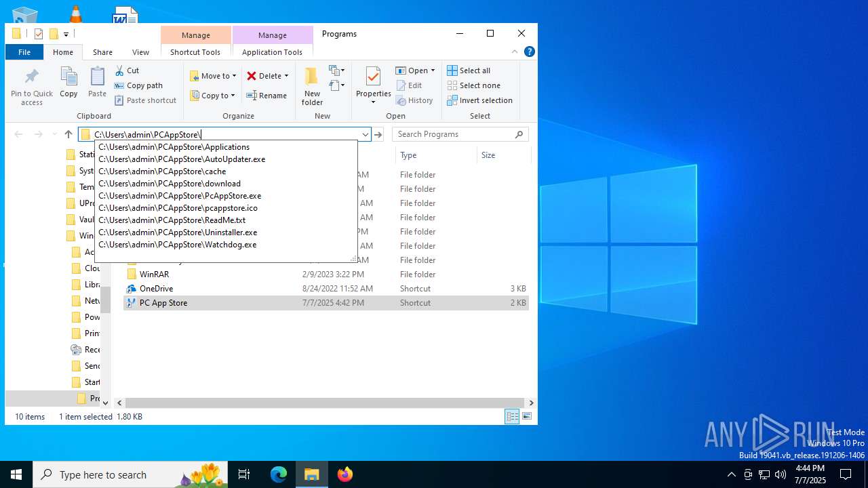Click Copy path in Clipboard group

(138, 85)
